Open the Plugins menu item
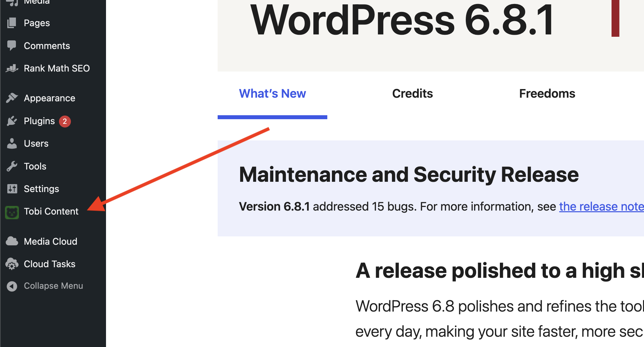 (x=39, y=121)
